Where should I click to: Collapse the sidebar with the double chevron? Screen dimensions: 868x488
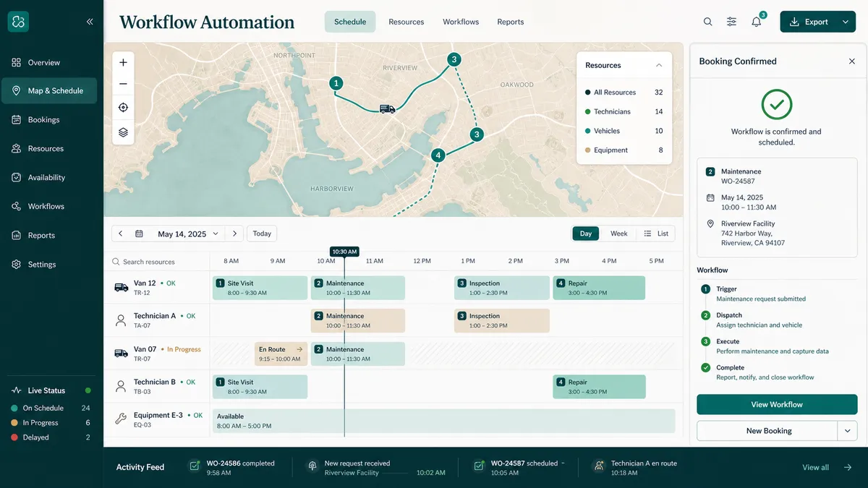point(90,22)
